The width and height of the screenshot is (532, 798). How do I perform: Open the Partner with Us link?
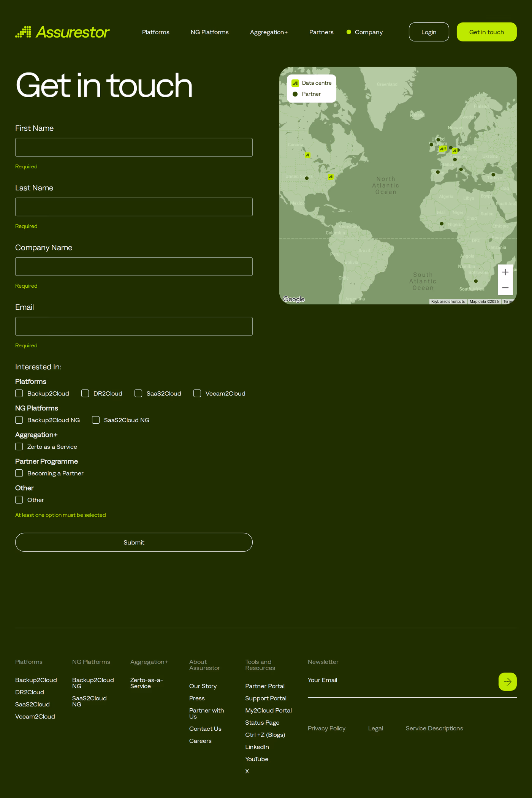point(206,713)
